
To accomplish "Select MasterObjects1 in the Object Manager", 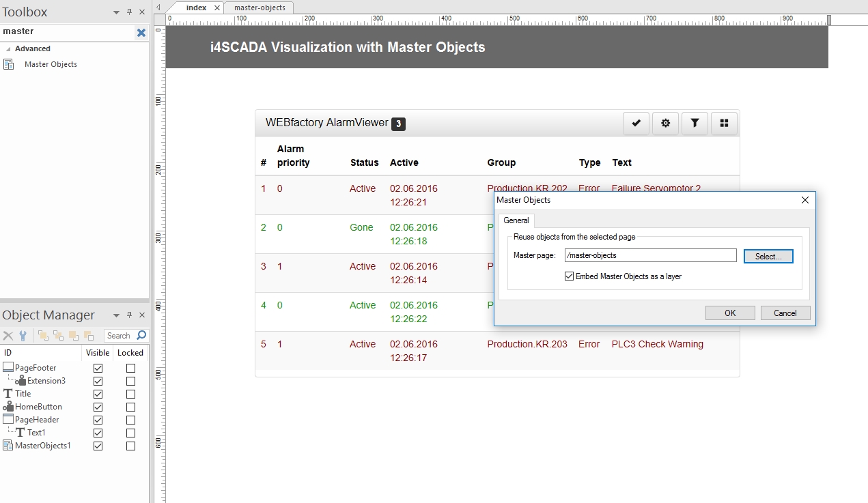I will tap(42, 446).
